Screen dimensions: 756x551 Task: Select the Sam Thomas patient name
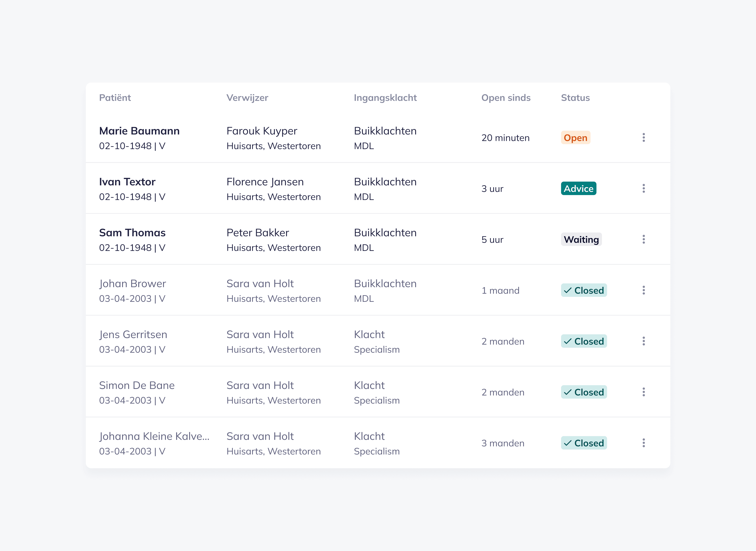(x=132, y=232)
